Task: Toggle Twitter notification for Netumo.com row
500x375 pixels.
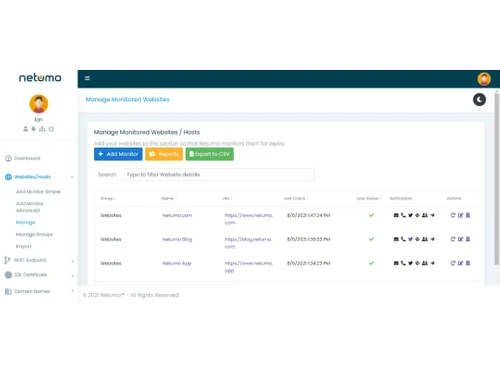Action: 410,215
